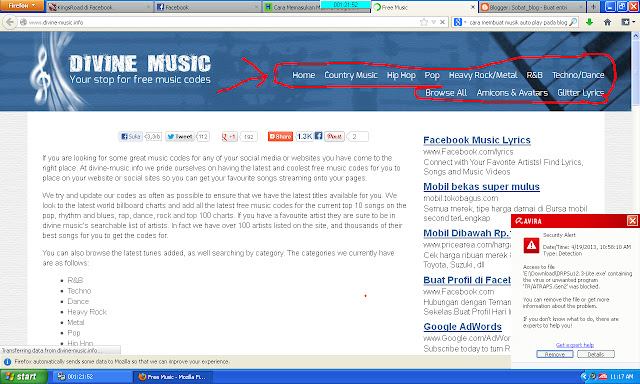Click the R&B list item text

(x=75, y=280)
